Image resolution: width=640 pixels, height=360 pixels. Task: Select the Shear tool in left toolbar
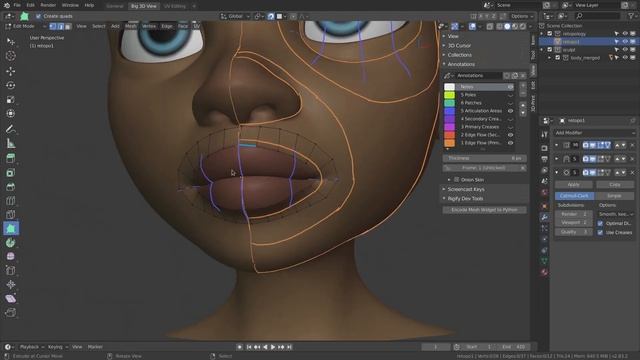point(11,299)
